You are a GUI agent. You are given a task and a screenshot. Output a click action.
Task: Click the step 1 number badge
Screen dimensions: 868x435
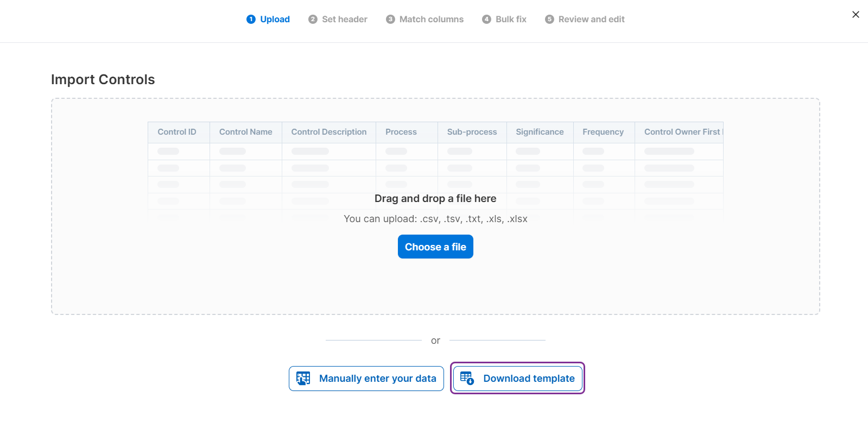point(251,19)
